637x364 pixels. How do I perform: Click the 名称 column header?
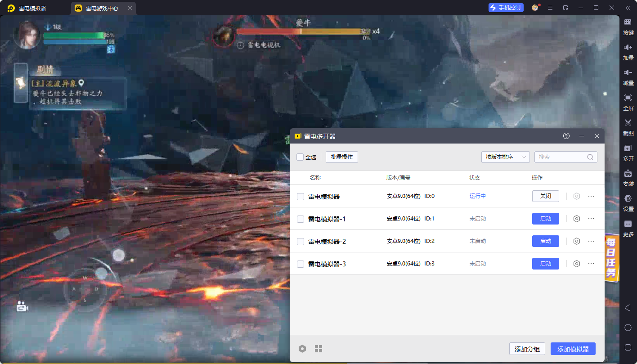(315, 178)
